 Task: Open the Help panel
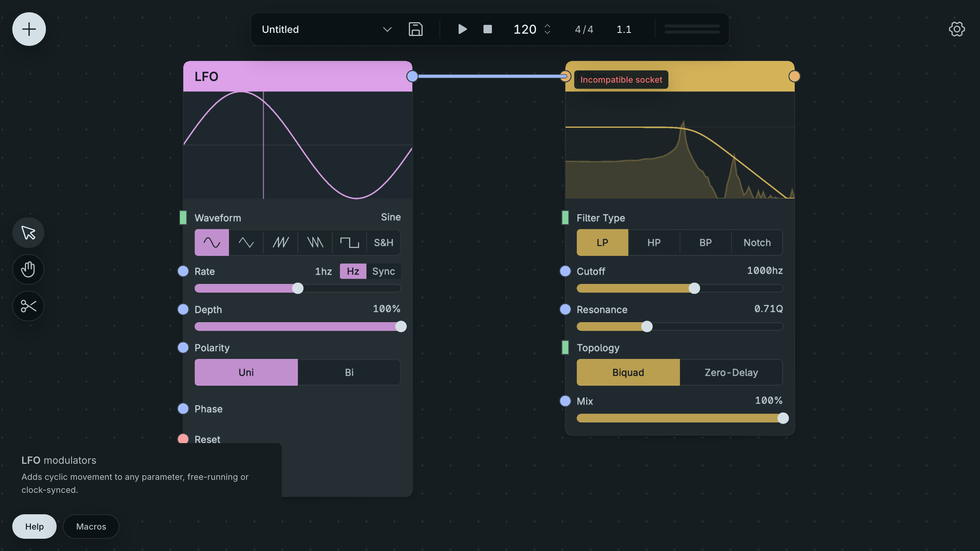tap(34, 527)
